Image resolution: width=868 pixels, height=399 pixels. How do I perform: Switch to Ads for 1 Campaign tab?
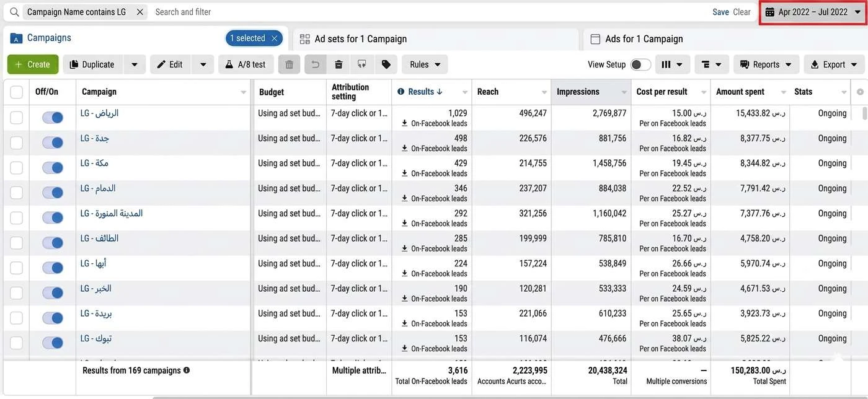[x=644, y=38]
